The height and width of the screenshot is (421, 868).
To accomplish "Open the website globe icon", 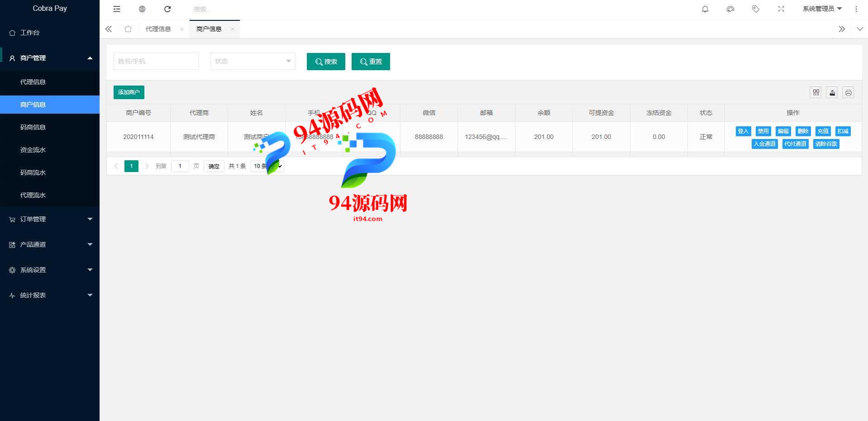I will point(142,9).
